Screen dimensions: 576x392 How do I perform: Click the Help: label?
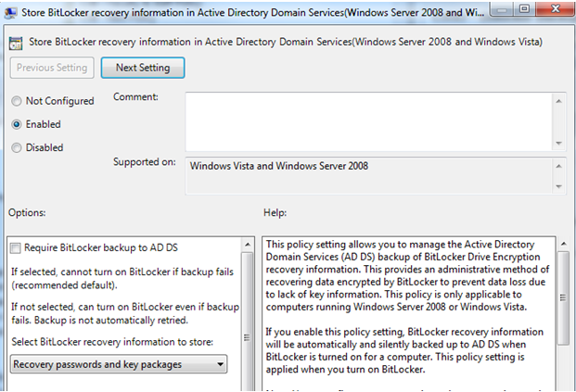[x=275, y=213]
